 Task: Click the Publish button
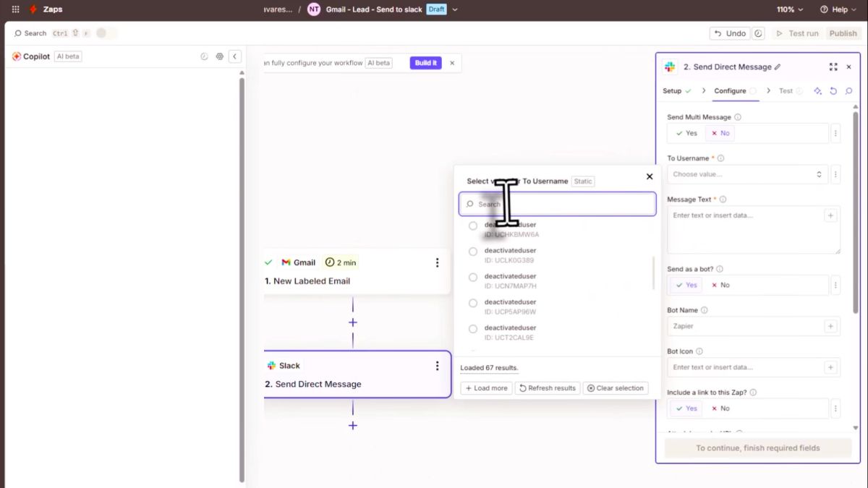[x=843, y=33]
